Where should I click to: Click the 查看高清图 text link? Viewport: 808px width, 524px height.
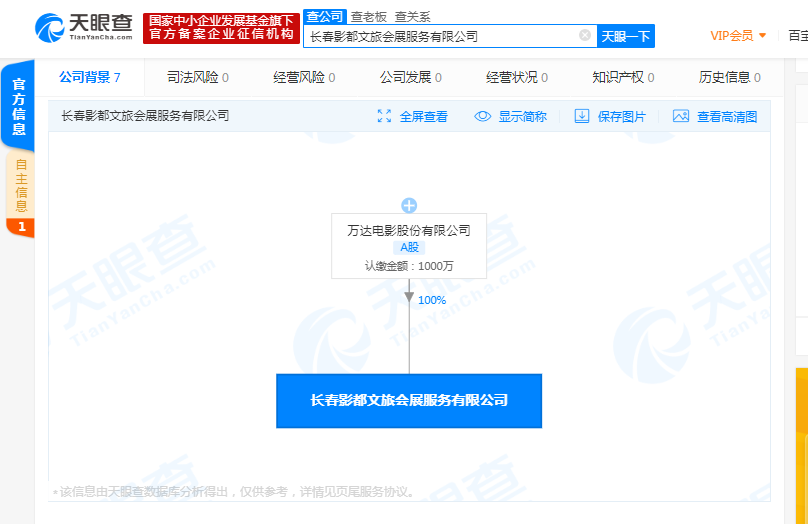(x=727, y=116)
